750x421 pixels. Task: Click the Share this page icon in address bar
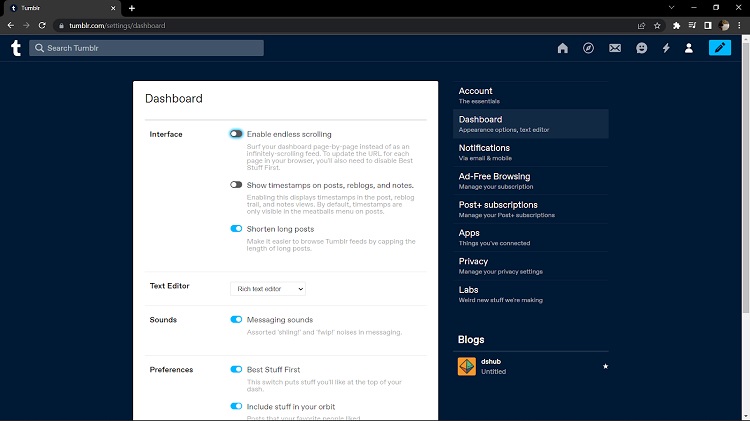pos(641,25)
